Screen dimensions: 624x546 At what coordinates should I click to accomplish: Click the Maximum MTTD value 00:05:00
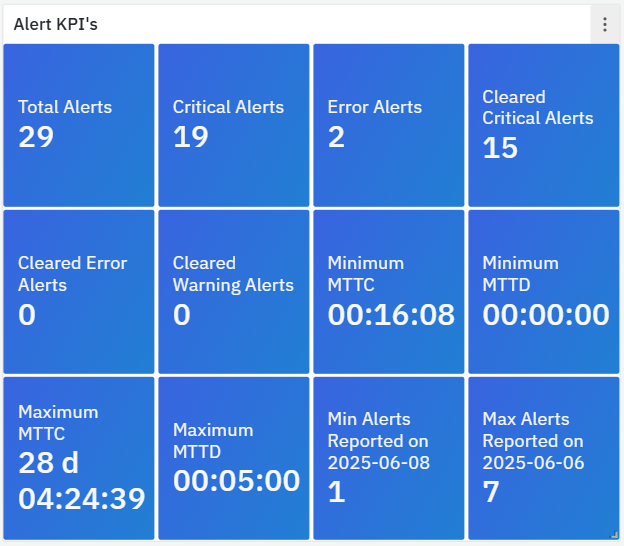pos(236,481)
